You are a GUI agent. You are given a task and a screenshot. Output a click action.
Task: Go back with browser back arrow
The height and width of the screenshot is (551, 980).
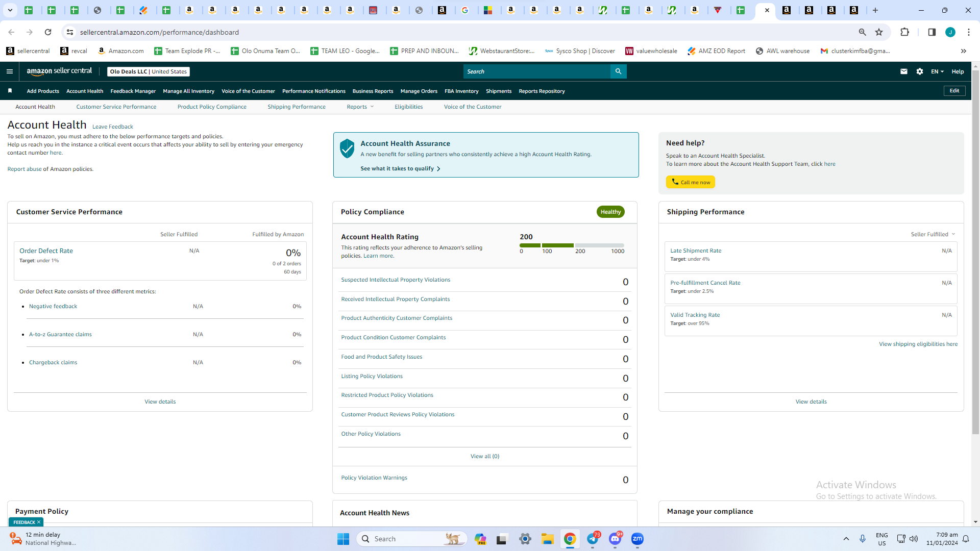coord(11,32)
